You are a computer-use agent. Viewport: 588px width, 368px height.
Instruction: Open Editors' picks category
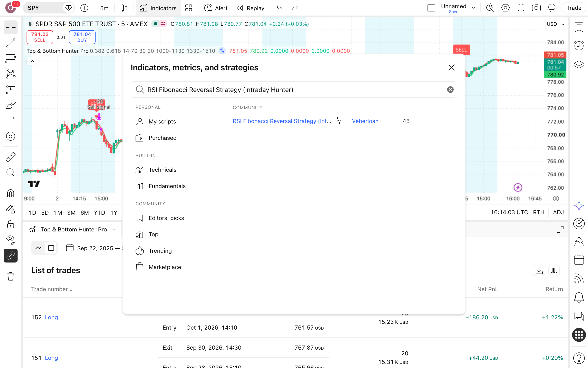pos(160,218)
